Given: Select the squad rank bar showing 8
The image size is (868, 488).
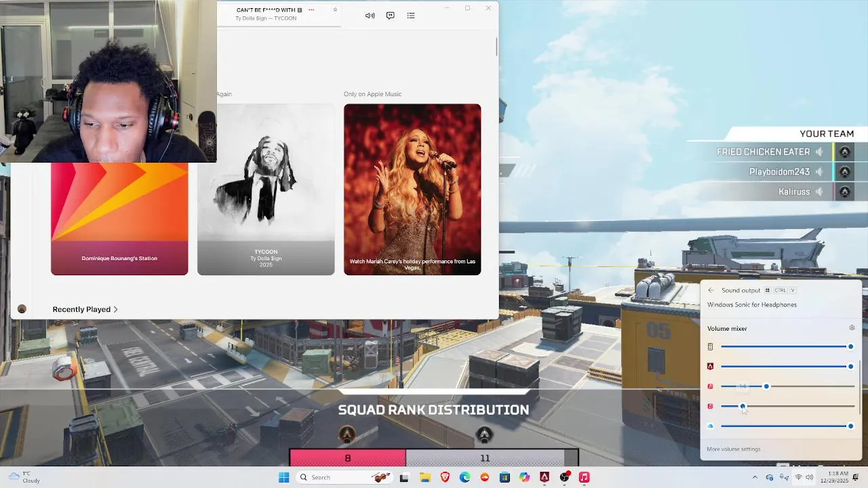Looking at the screenshot, I should tap(348, 458).
